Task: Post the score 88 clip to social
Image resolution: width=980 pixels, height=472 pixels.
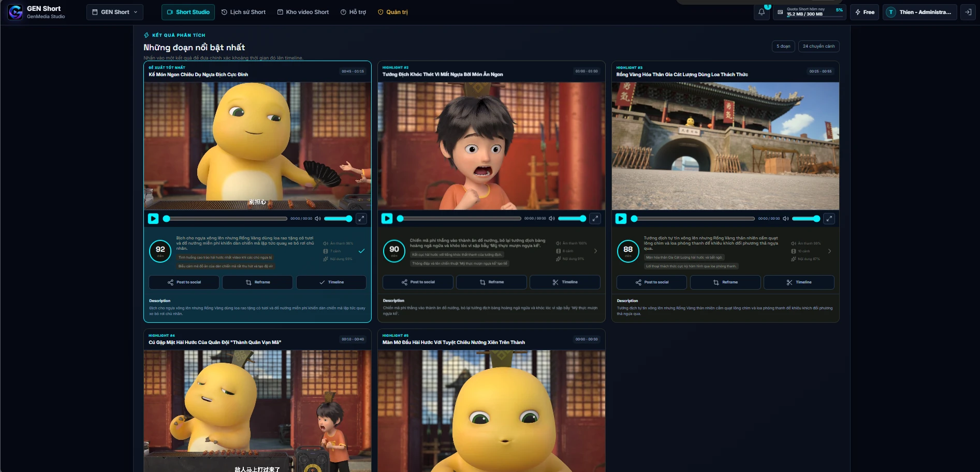Action: tap(652, 282)
